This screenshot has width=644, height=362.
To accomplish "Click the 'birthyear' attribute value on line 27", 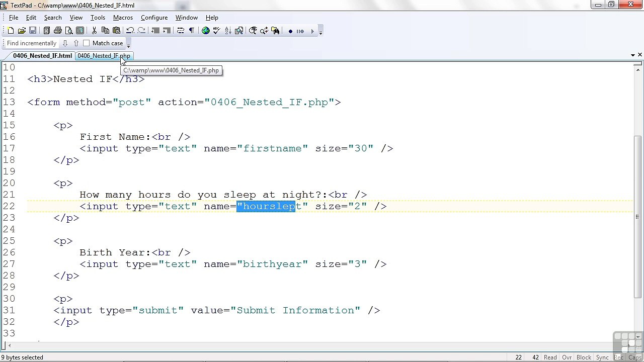I will (x=272, y=264).
